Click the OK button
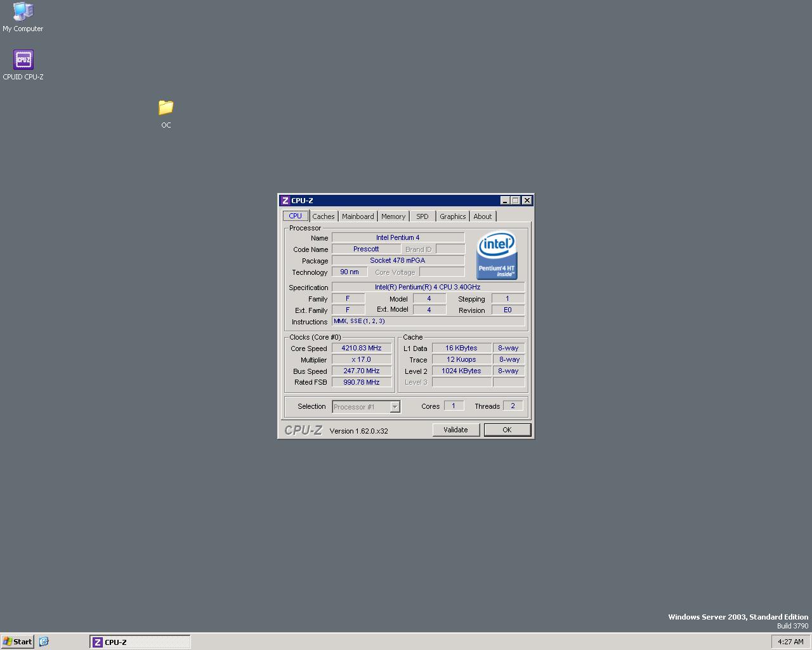This screenshot has height=650, width=812. click(507, 430)
